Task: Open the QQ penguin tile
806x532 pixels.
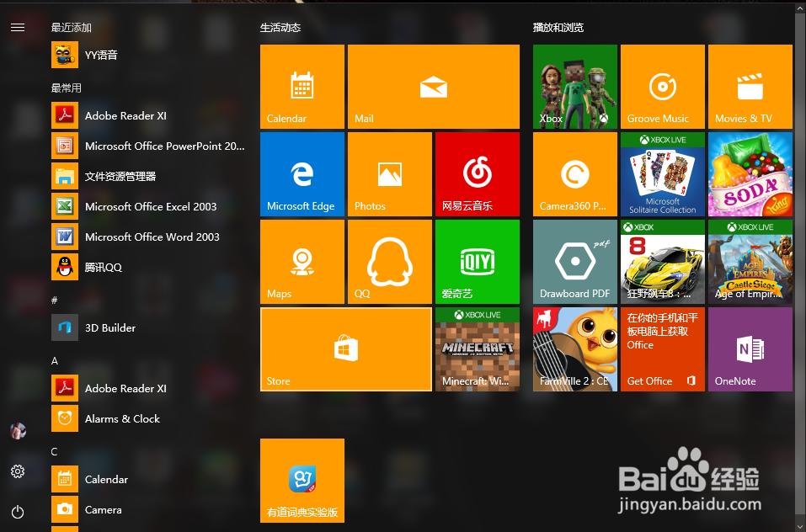Action: pyautogui.click(x=390, y=262)
